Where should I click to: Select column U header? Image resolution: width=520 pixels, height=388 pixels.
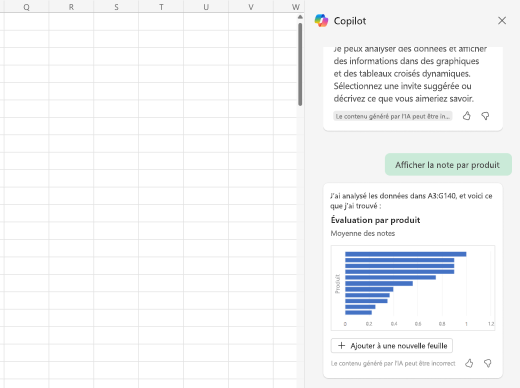tap(206, 7)
